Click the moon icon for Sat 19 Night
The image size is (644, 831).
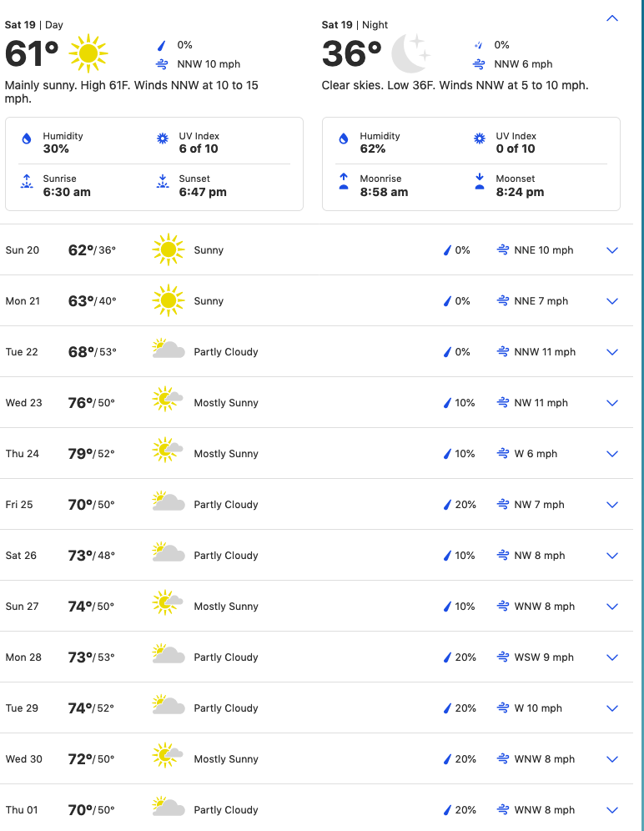(410, 53)
